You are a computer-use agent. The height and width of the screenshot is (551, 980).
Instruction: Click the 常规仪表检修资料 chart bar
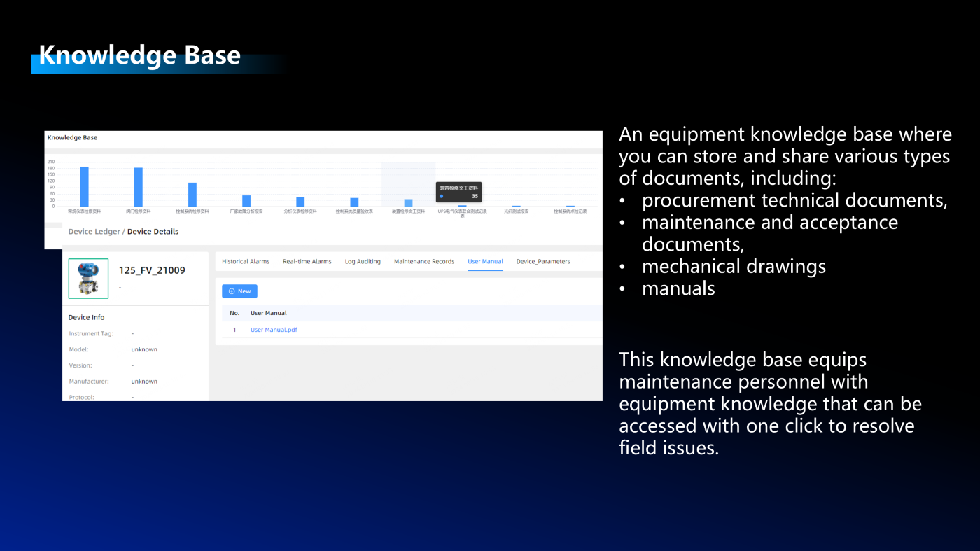coord(84,187)
